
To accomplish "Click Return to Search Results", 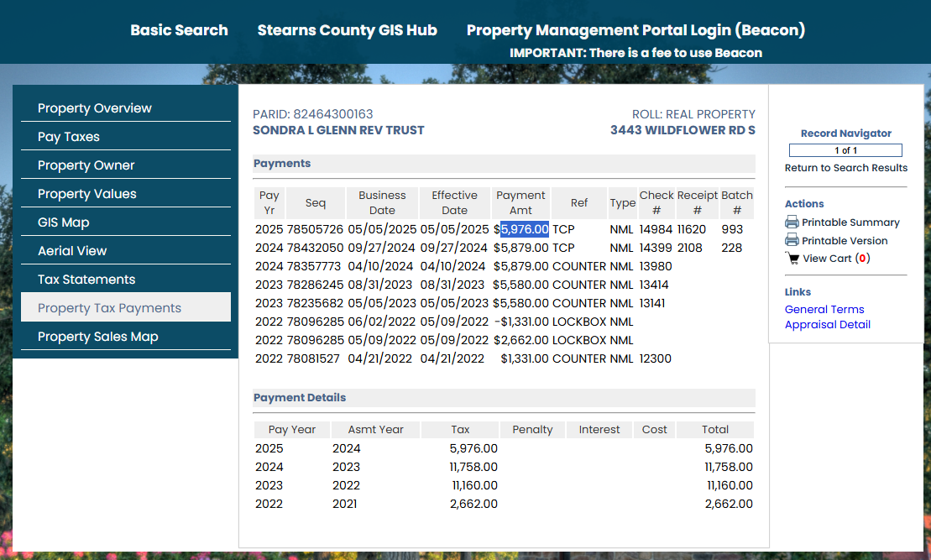I will click(845, 168).
